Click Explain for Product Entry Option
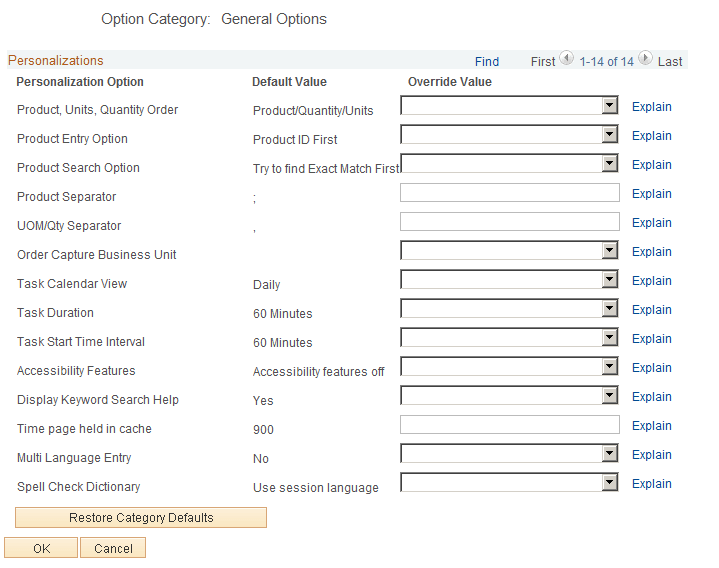719x568 pixels. pos(652,136)
